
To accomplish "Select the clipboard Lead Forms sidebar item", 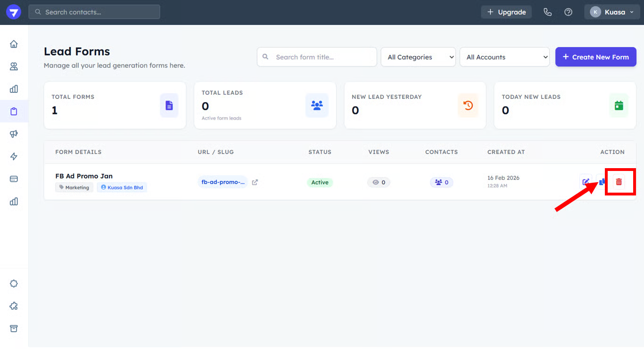I will point(14,112).
